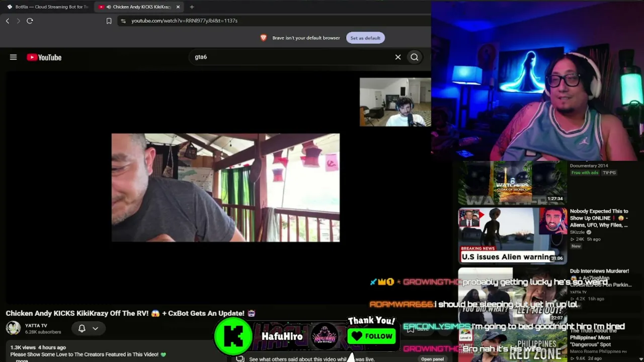The image size is (644, 362).
Task: Click the '1.3K views 4 hours ago' text
Action: (x=38, y=347)
